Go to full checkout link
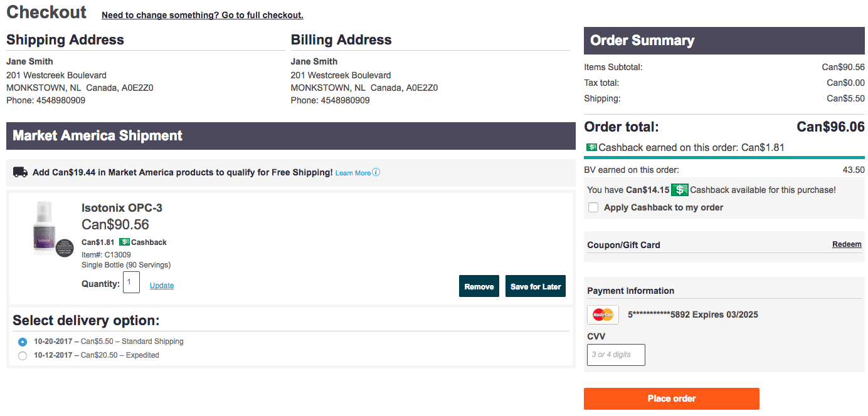The width and height of the screenshot is (868, 416). 202,15
